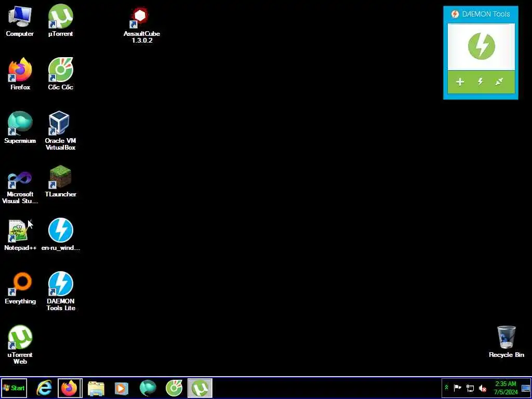Click the plus icon in DAEMON Tools gadget
This screenshot has height=399, width=532.
tap(460, 82)
